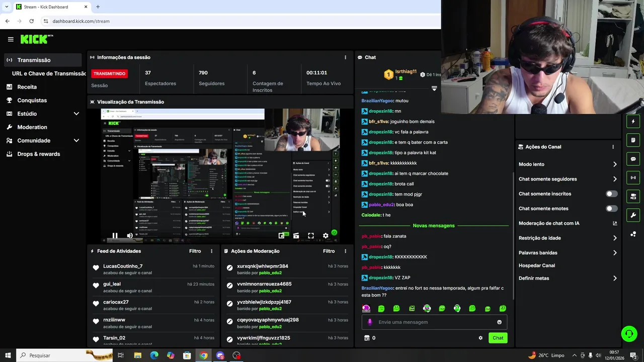
Task: Click the chat collapse arrow icon
Action: 434,88
